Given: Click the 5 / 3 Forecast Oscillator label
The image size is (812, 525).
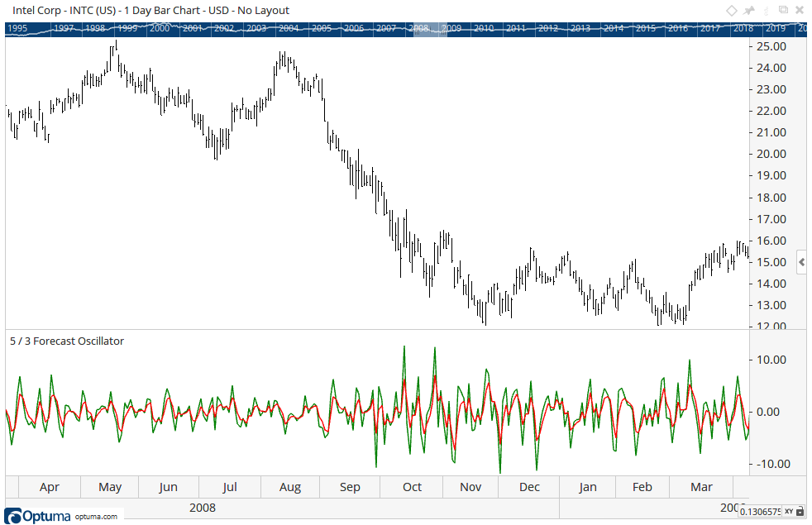Looking at the screenshot, I should point(67,341).
